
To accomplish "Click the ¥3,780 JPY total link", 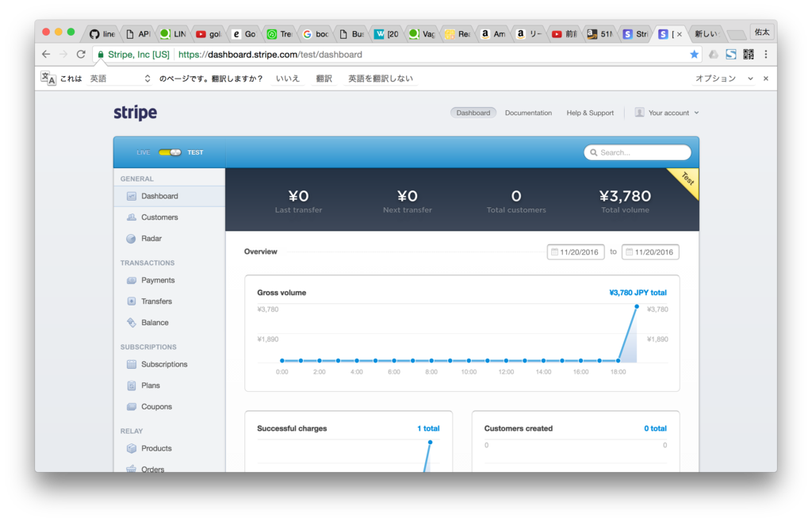I will 638,293.
